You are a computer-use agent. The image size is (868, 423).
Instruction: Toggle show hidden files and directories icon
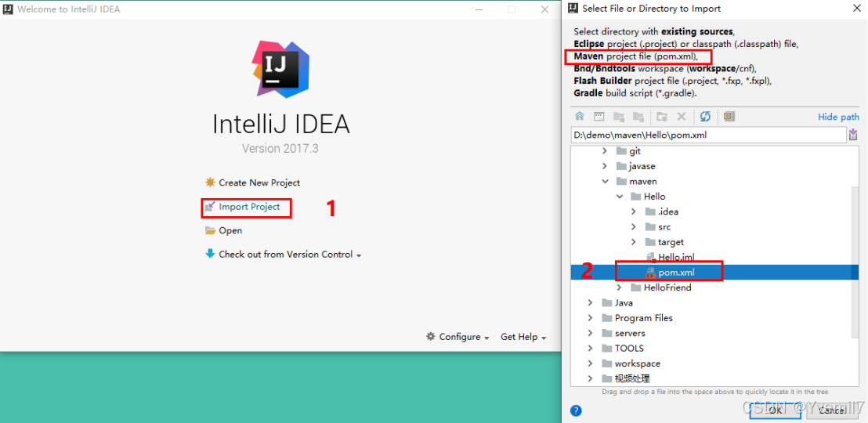pyautogui.click(x=729, y=116)
